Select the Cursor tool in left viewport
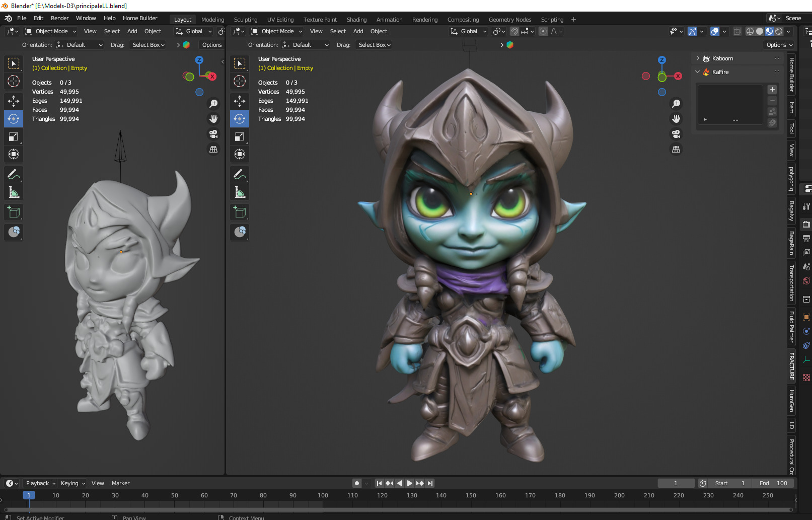The height and width of the screenshot is (520, 812). tap(14, 81)
